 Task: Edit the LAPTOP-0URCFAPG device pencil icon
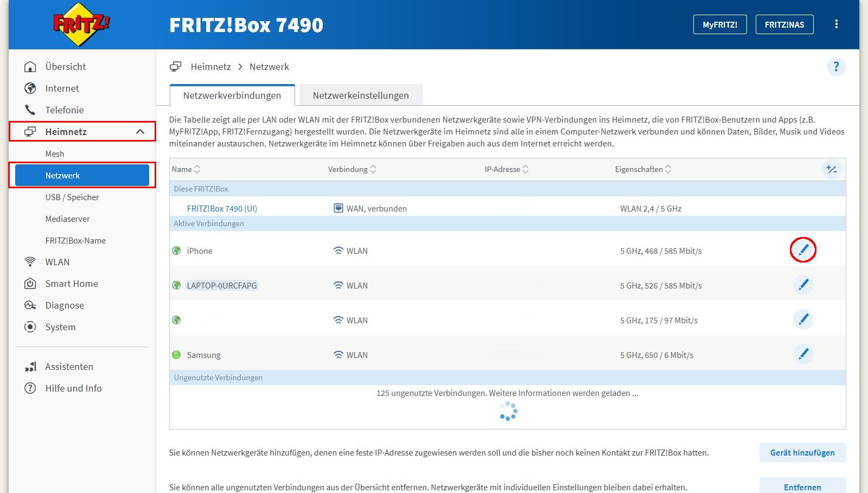803,285
